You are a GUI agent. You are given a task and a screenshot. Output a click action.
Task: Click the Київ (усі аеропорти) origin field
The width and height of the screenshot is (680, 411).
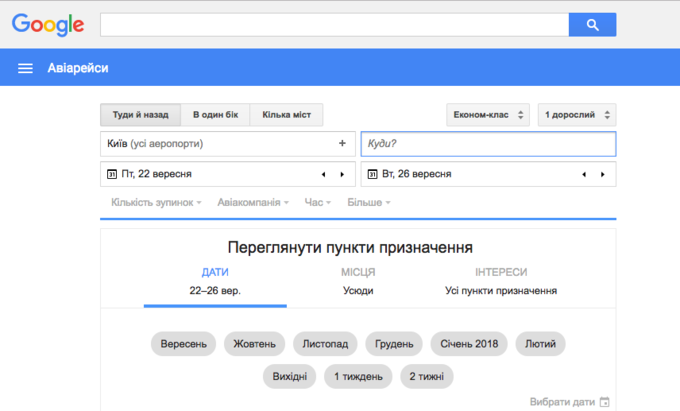pyautogui.click(x=228, y=144)
